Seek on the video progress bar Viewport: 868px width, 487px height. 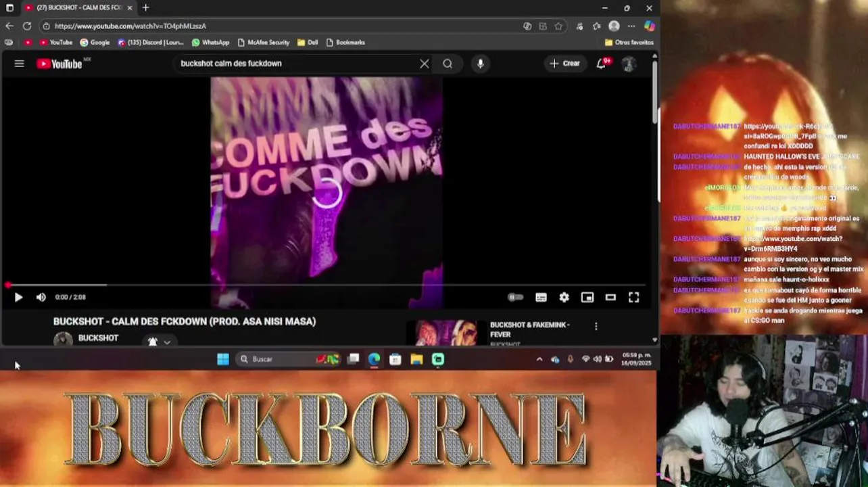(x=326, y=285)
